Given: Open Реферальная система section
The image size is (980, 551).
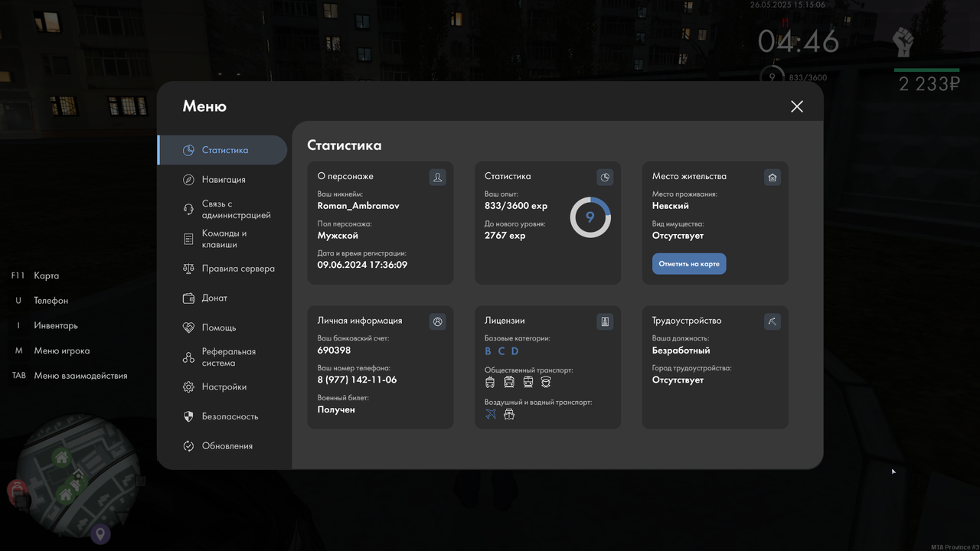Looking at the screenshot, I should 222,357.
